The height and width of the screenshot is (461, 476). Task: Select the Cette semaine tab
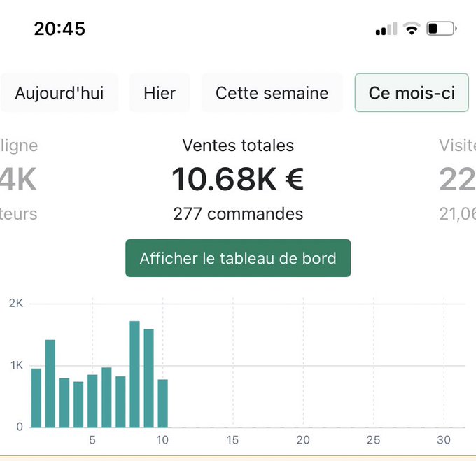click(x=272, y=93)
